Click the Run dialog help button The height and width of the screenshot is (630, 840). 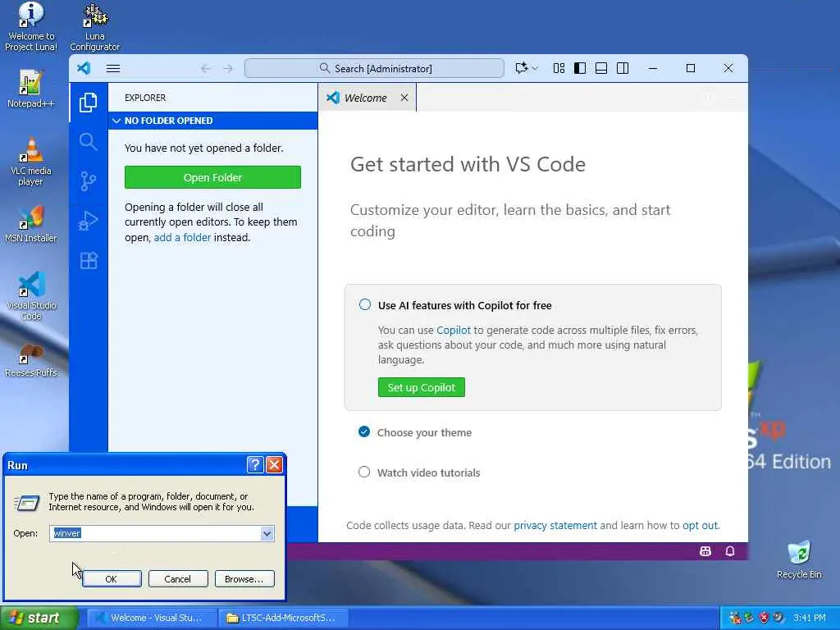coord(255,465)
